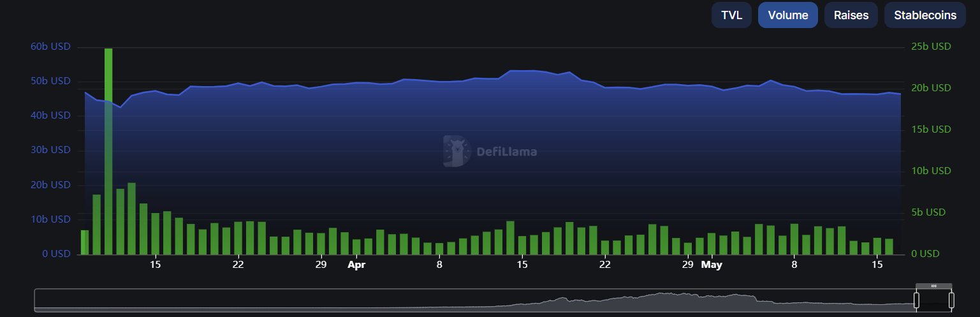Screen dimensions: 980x317
Task: Click the 0 USD label on the left axis
Action: 56,254
